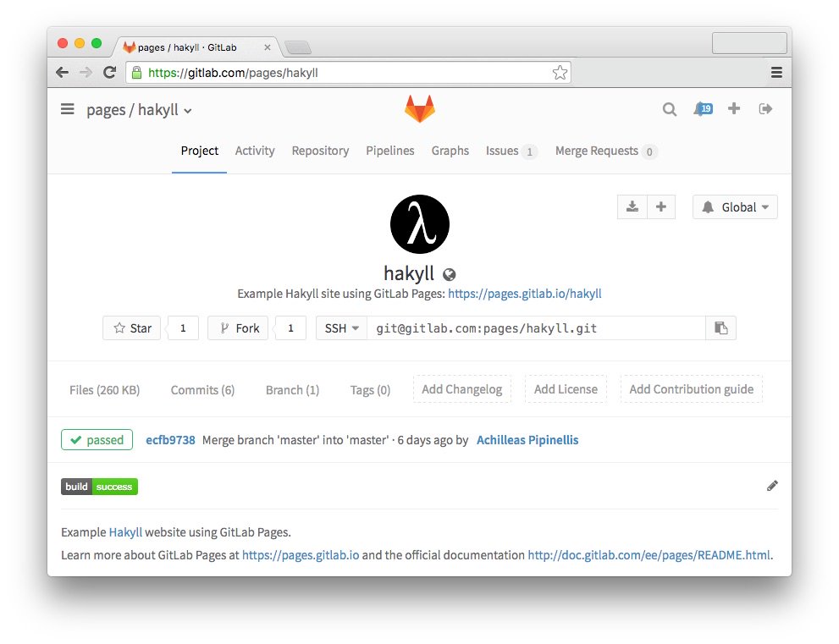Screen dimensions: 839x644
Task: Star the hakyll project
Action: click(131, 328)
